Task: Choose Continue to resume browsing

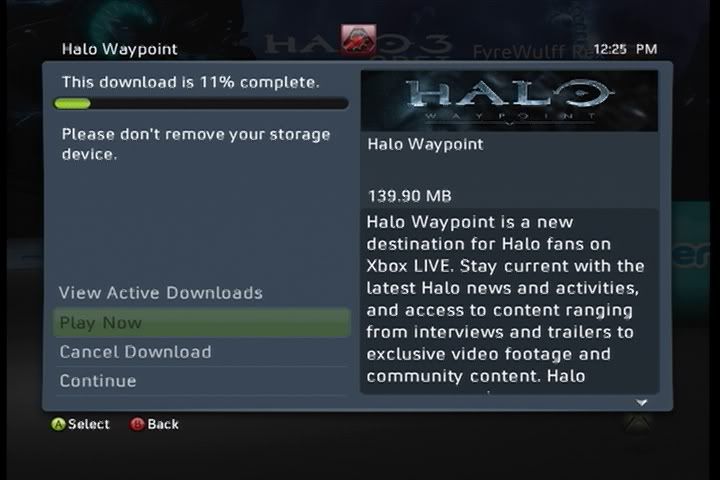Action: tap(201, 381)
